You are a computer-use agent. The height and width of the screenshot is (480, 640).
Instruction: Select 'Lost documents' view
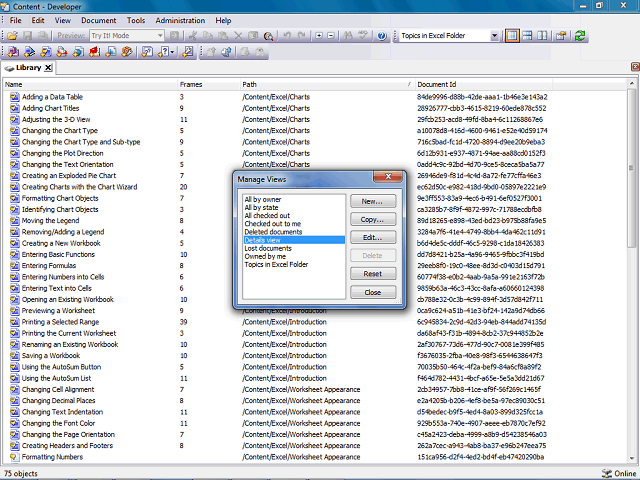tap(268, 248)
